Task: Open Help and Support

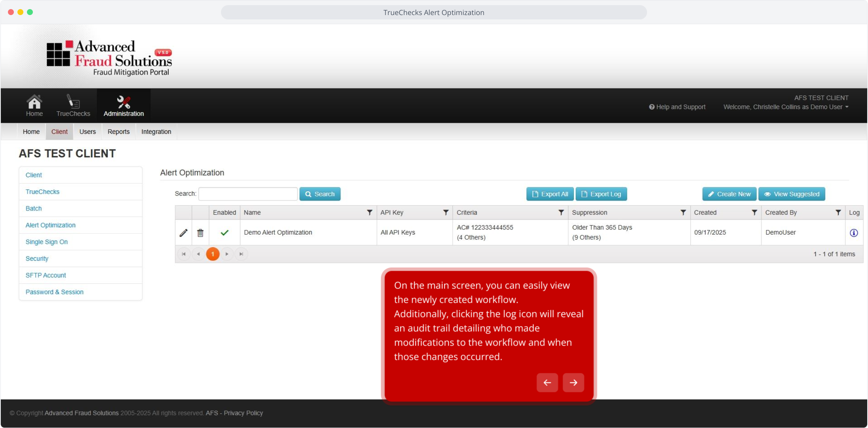Action: coord(677,107)
